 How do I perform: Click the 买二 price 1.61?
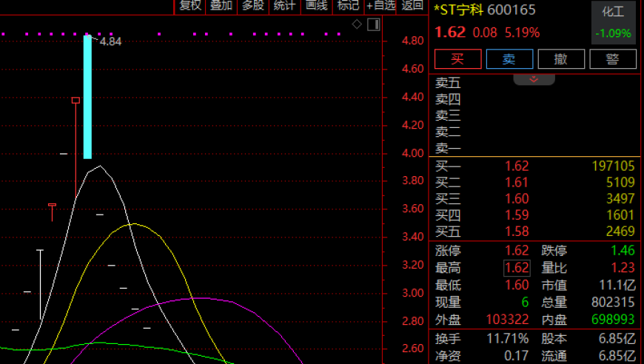tap(517, 183)
